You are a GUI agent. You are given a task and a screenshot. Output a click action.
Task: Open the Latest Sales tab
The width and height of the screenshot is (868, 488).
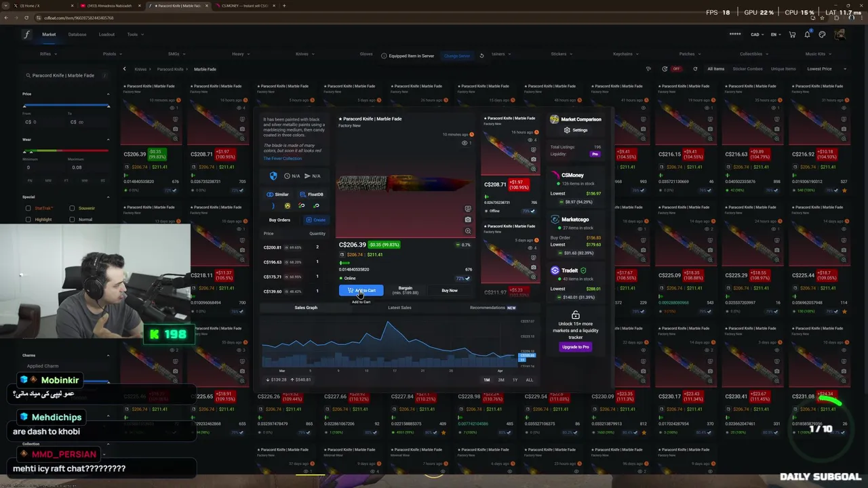(399, 308)
